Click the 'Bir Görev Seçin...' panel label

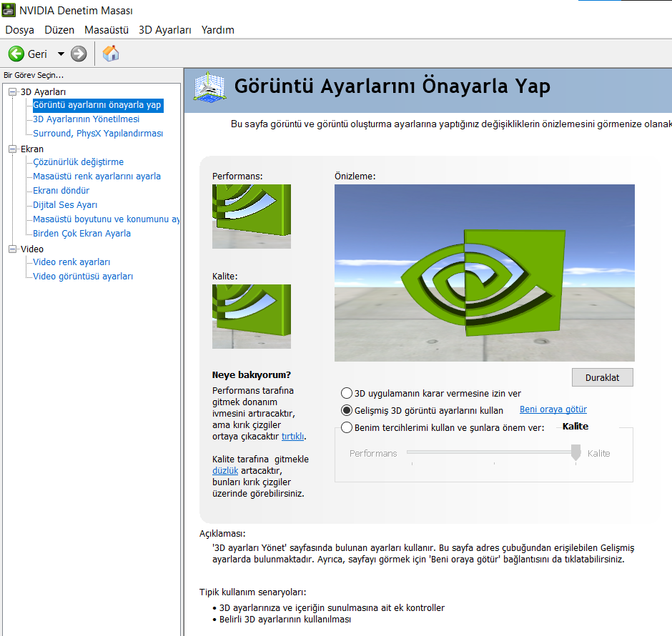[34, 75]
